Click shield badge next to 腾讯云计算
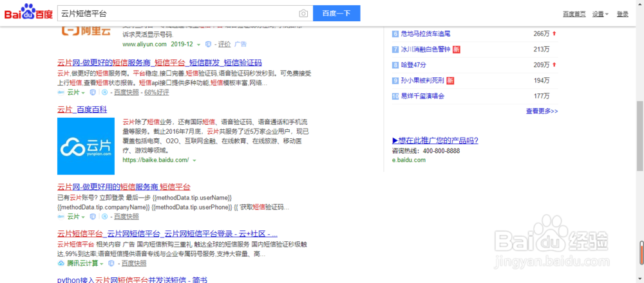 111,263
